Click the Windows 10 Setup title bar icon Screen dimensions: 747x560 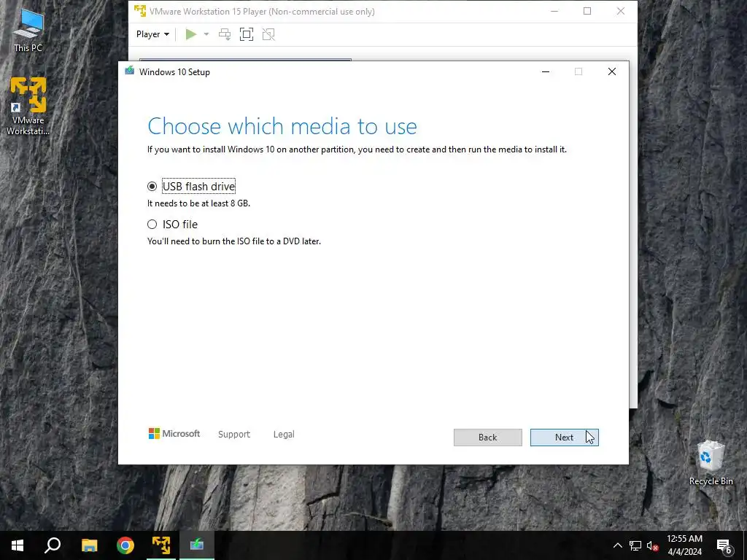tap(130, 71)
